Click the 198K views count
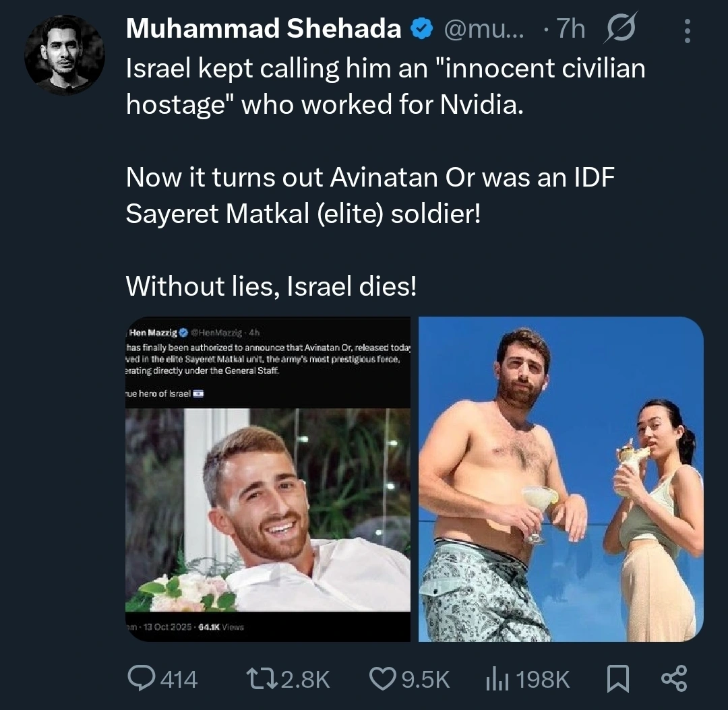Screen dimensions: 728x710 [543, 679]
